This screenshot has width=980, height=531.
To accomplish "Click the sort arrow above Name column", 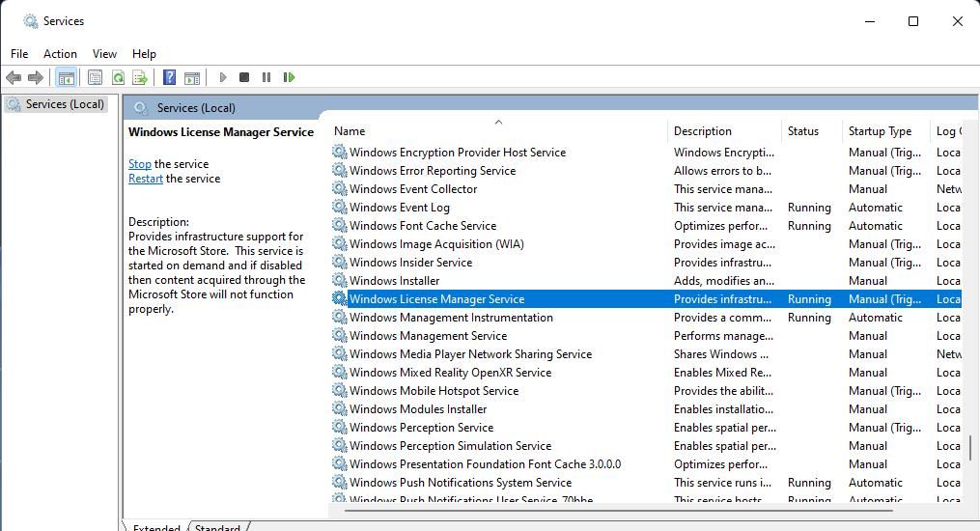I will click(498, 122).
